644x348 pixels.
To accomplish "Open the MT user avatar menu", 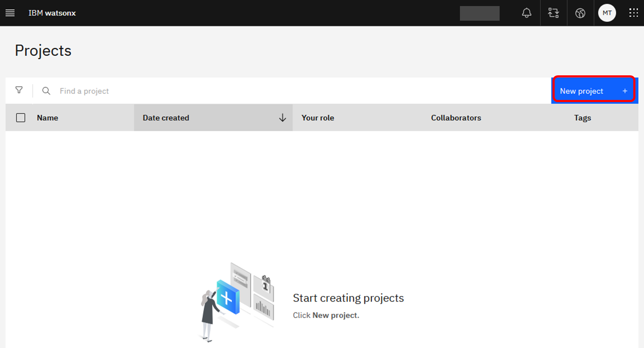I will [x=607, y=13].
